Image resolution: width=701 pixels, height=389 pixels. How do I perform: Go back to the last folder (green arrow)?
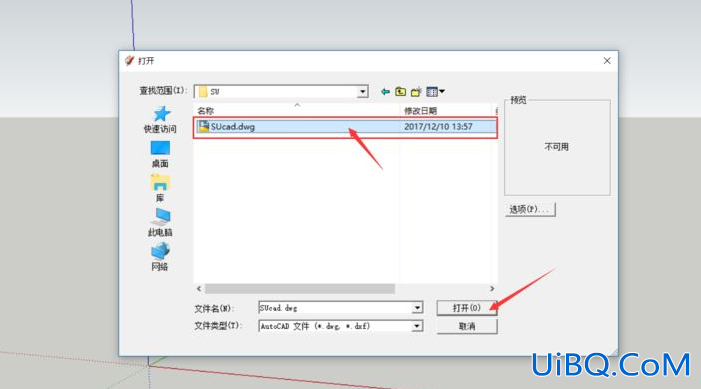(385, 92)
